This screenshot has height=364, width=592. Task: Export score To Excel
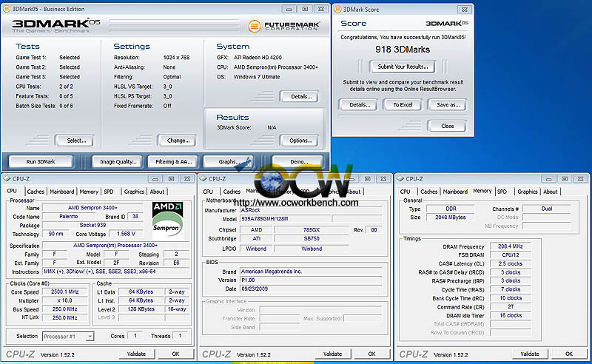[403, 104]
